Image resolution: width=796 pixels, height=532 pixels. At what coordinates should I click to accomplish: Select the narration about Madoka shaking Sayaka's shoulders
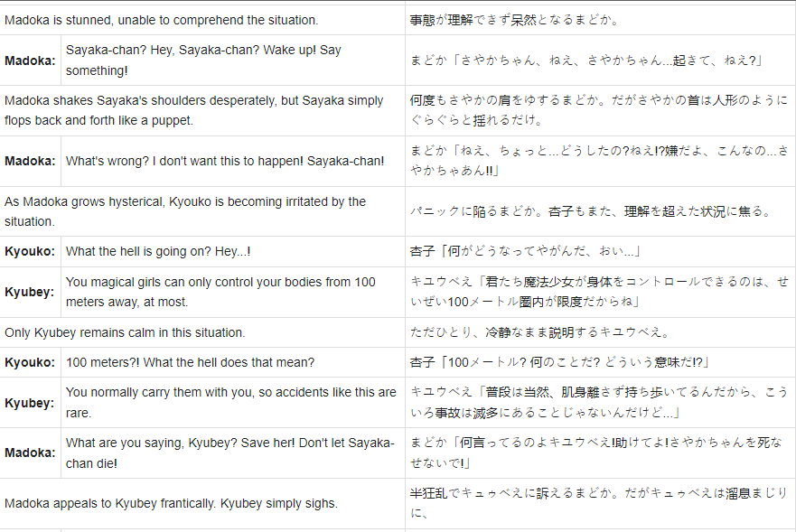point(193,110)
